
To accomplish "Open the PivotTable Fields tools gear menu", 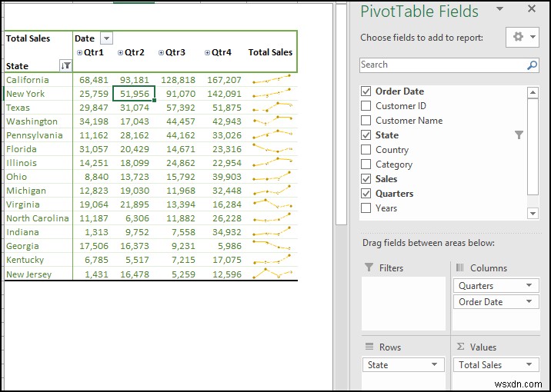I will coord(523,37).
